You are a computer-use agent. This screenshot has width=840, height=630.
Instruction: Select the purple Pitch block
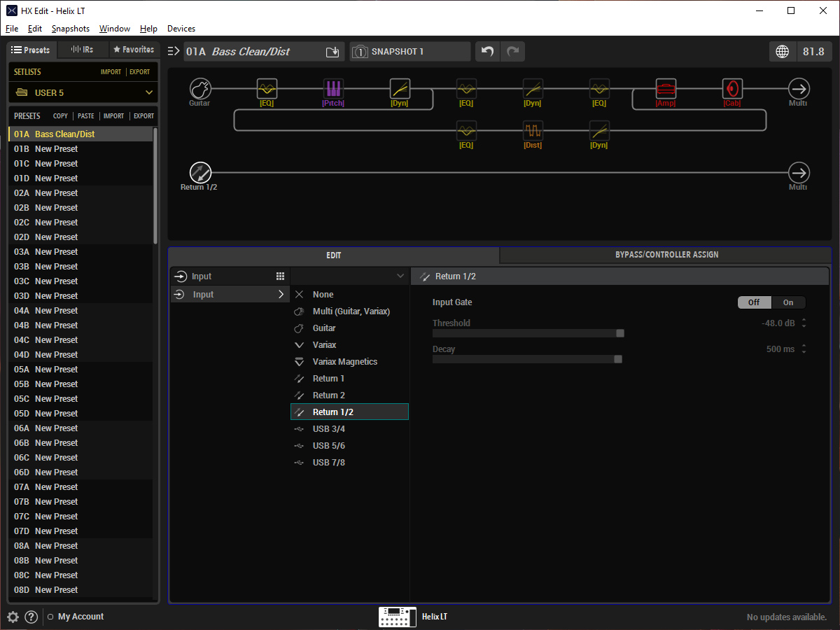tap(333, 89)
